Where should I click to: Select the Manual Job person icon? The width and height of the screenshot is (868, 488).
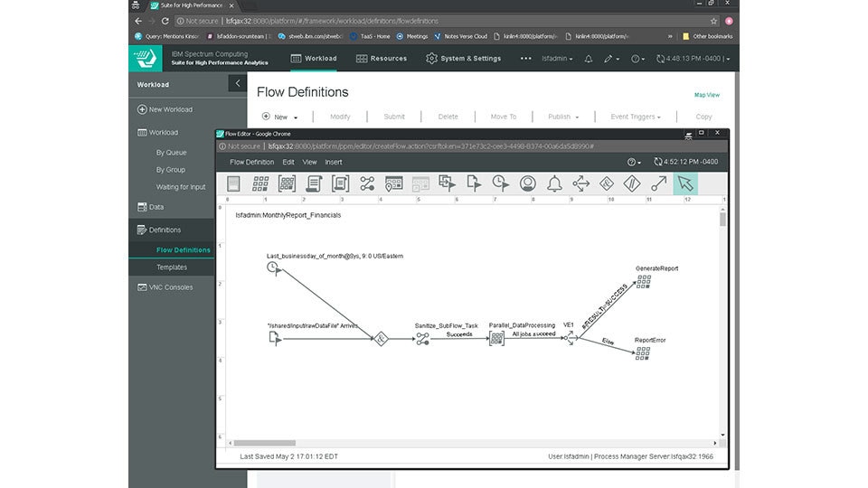[x=527, y=183]
